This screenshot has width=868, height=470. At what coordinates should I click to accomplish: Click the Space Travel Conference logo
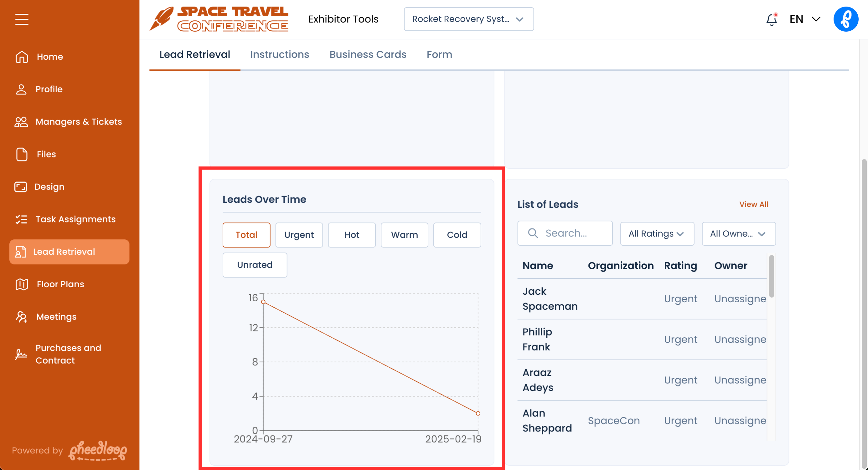[219, 19]
